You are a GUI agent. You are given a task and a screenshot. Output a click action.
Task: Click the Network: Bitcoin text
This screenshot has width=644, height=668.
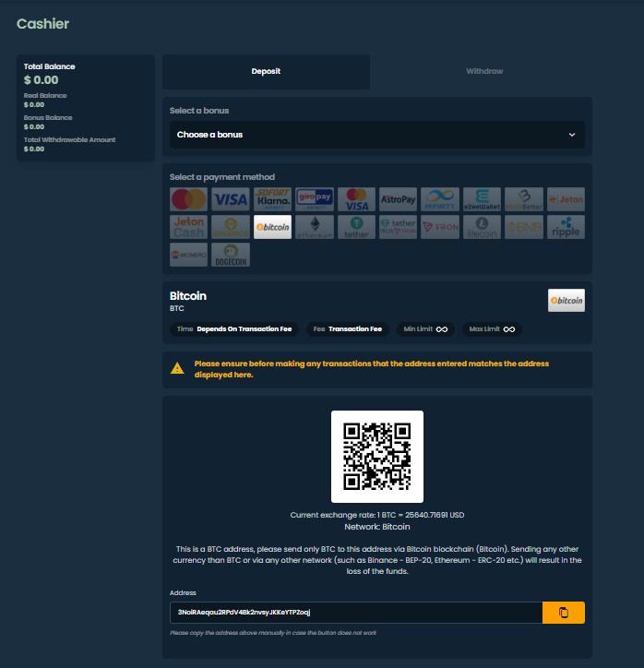coord(377,527)
